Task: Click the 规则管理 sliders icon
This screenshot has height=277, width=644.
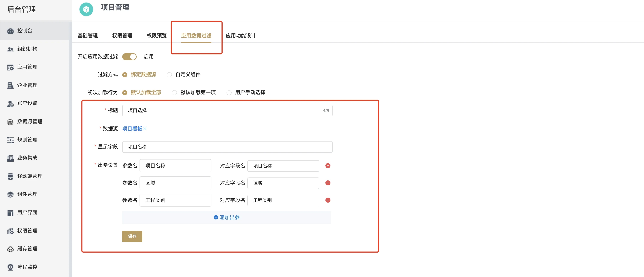Action: [10, 140]
